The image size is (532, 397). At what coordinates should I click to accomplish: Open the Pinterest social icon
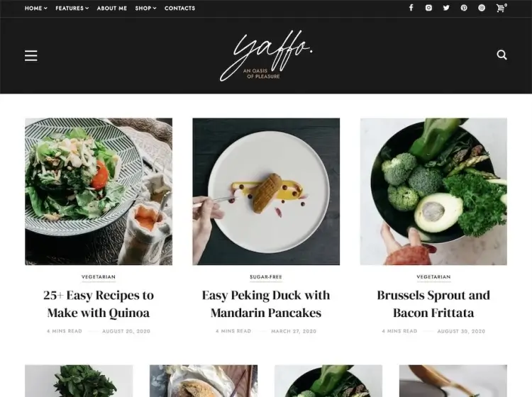pyautogui.click(x=464, y=8)
